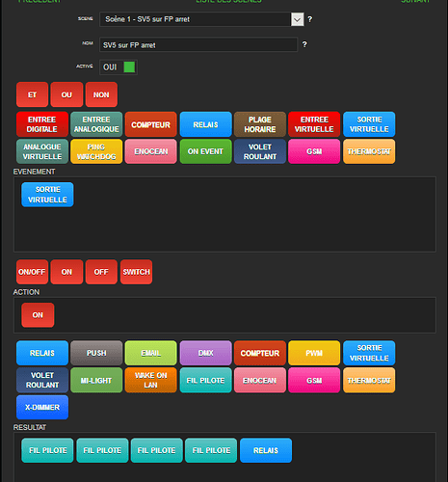Select SORTIE VIRTUELLE in the event palette row
The image size is (448, 482).
[x=369, y=124]
